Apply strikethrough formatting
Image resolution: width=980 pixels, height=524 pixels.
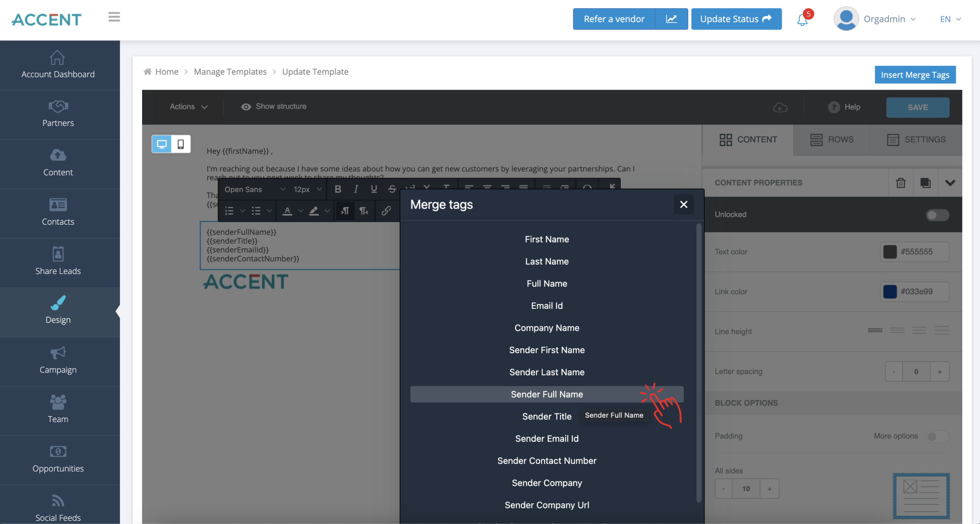point(392,189)
